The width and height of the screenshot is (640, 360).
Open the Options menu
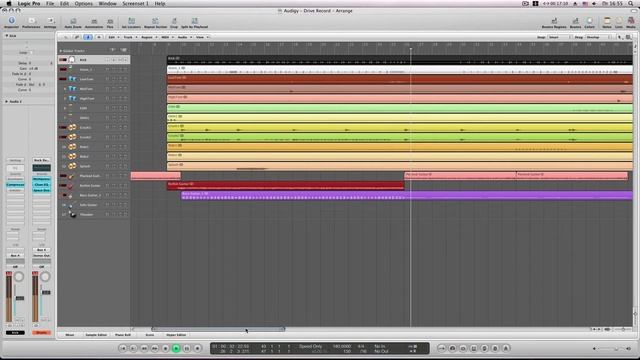pos(83,4)
